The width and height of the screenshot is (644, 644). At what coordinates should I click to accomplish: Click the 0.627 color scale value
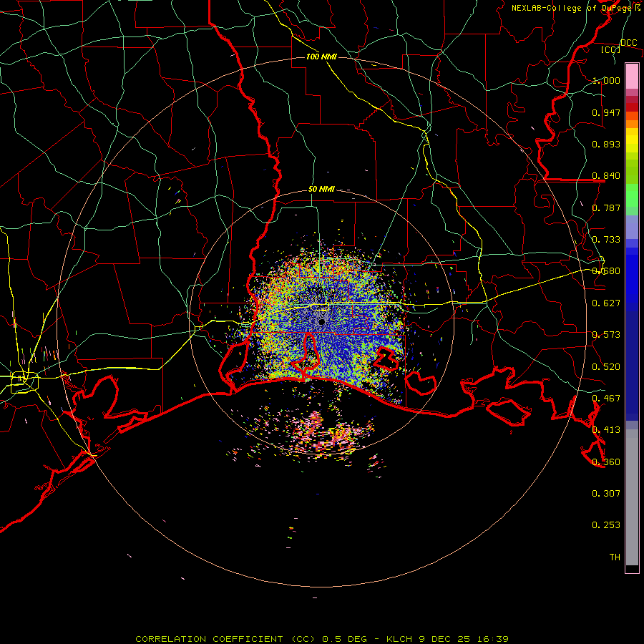point(606,303)
